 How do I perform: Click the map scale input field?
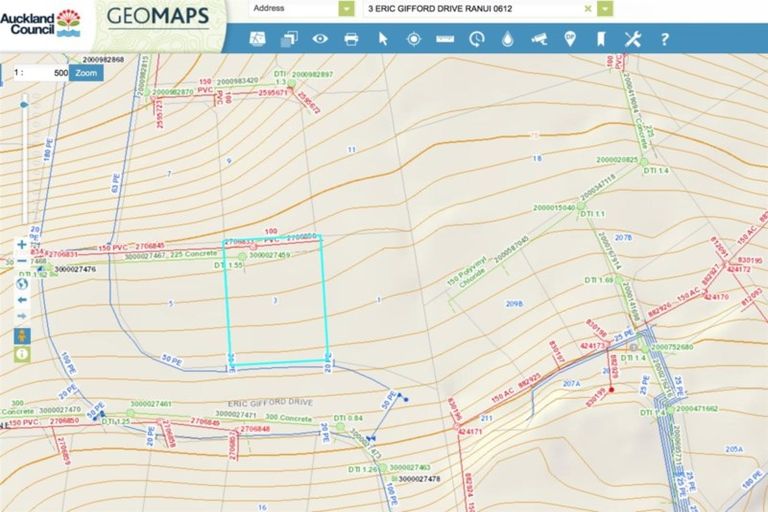(42, 73)
